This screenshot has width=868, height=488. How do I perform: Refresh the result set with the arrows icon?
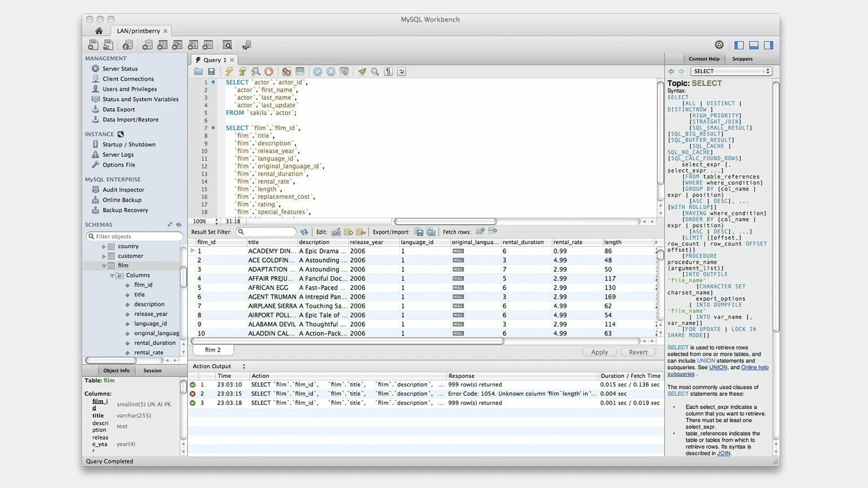(x=304, y=232)
